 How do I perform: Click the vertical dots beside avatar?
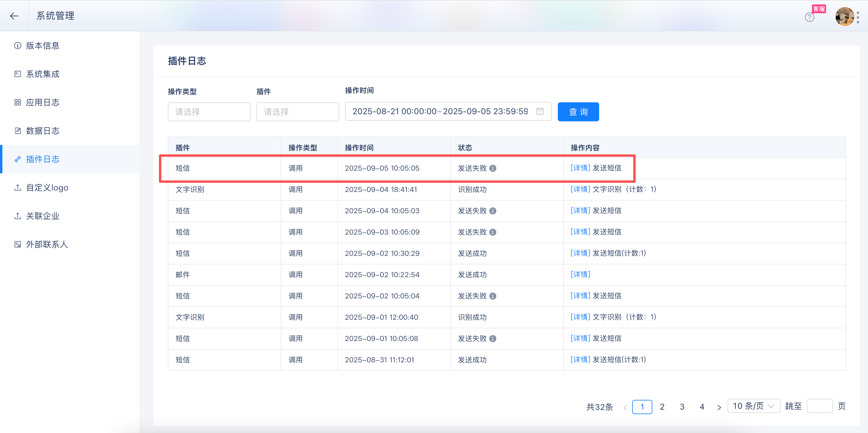tap(858, 17)
